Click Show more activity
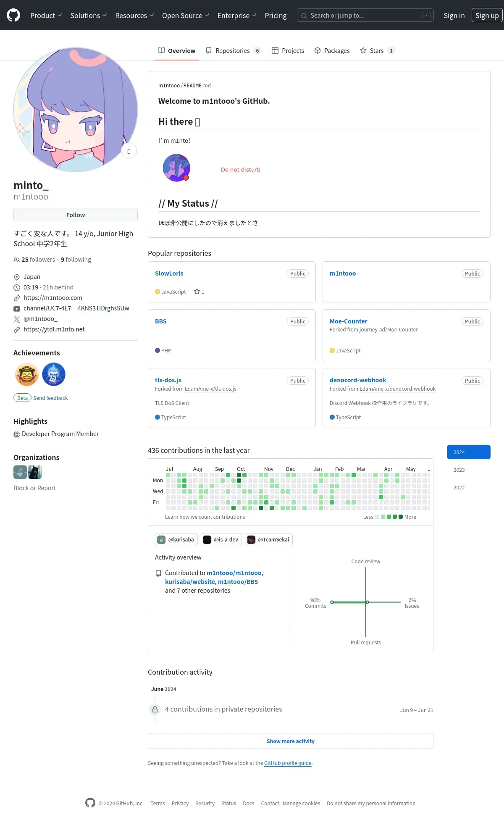The height and width of the screenshot is (825, 504). pos(291,741)
